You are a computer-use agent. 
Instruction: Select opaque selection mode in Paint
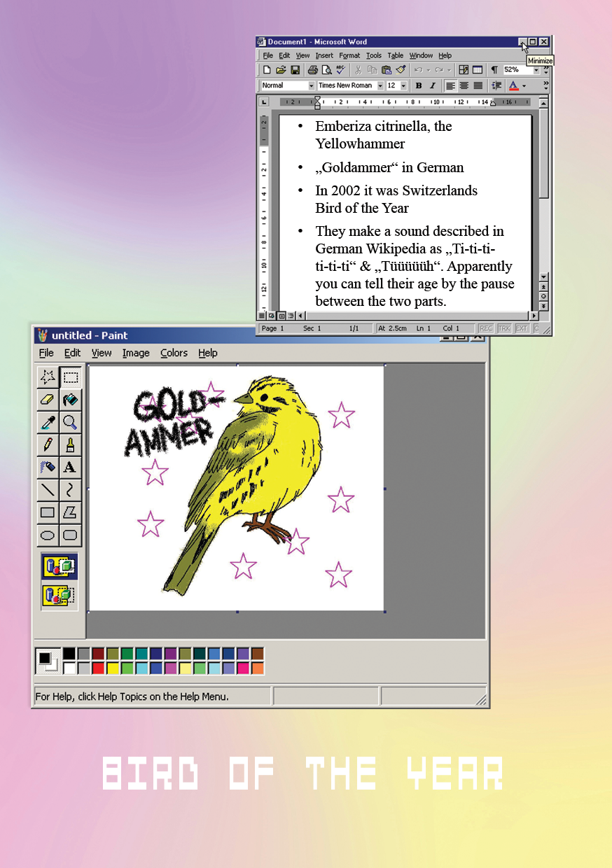pos(60,566)
